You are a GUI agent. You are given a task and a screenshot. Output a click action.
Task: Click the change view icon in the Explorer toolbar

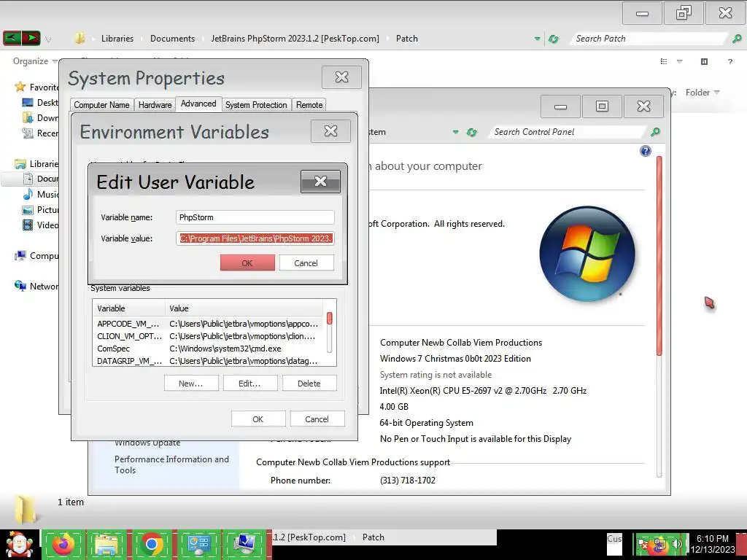click(x=664, y=61)
